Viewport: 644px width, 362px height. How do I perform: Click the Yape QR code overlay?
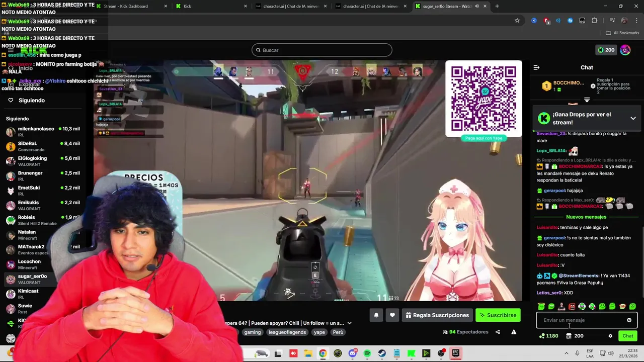[484, 99]
